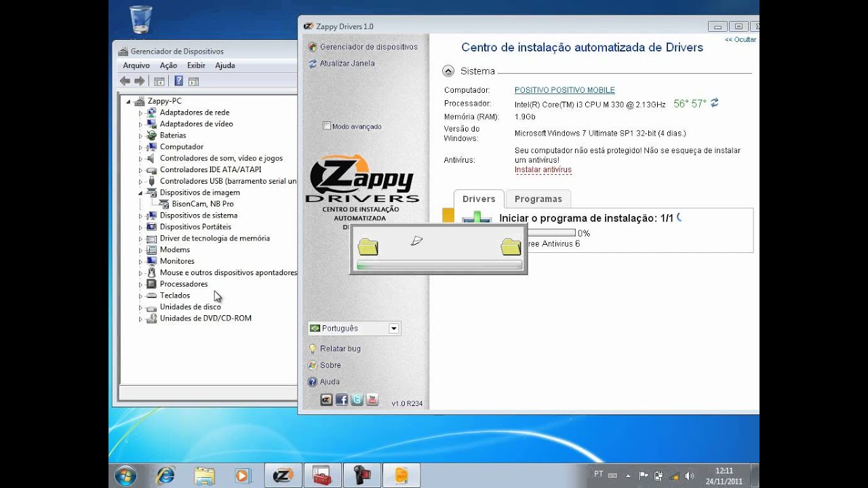Select BisonCam, NB Pro device
The height and width of the screenshot is (488, 868).
tap(203, 204)
